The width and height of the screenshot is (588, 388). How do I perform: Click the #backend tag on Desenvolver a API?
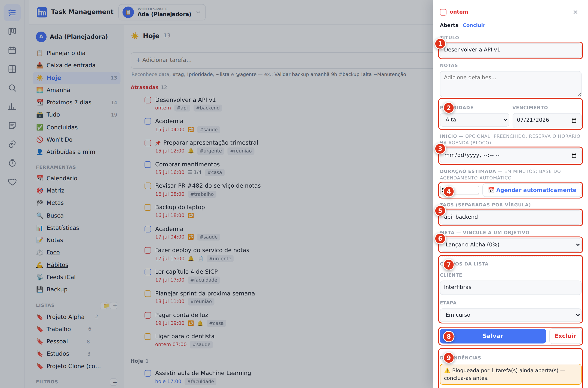coord(208,108)
